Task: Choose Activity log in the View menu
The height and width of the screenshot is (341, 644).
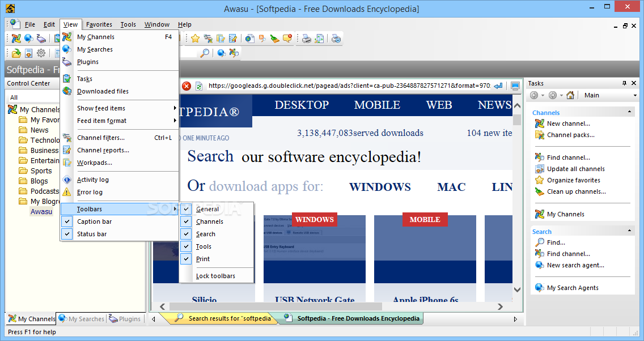Action: tap(120, 180)
